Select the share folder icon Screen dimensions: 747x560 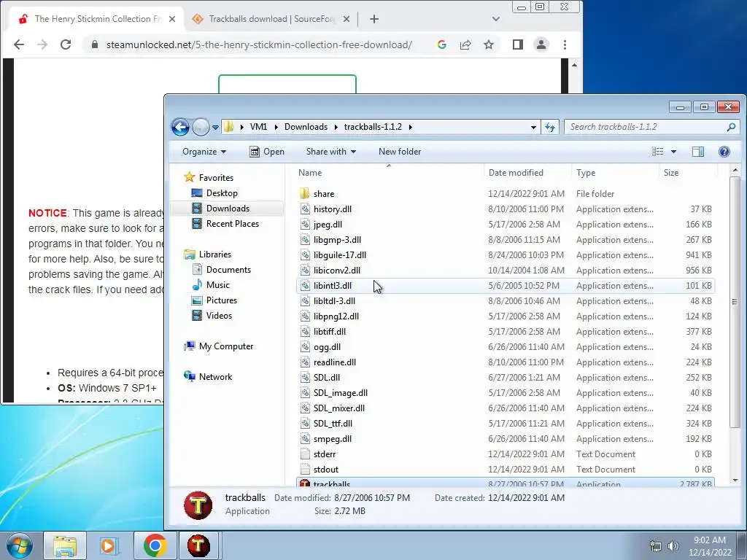pyautogui.click(x=305, y=193)
